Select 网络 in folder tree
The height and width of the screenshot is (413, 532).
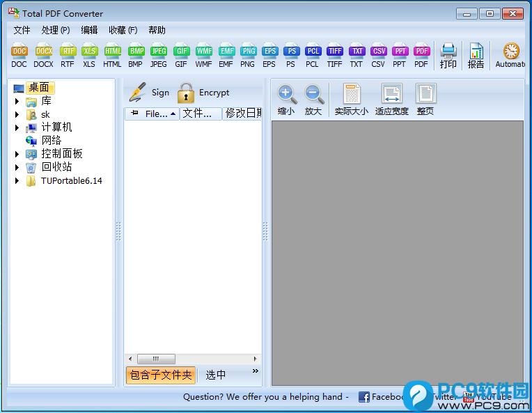[52, 141]
